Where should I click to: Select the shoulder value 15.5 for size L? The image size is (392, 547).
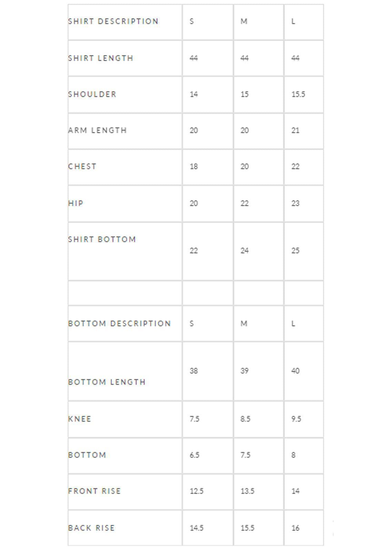298,94
